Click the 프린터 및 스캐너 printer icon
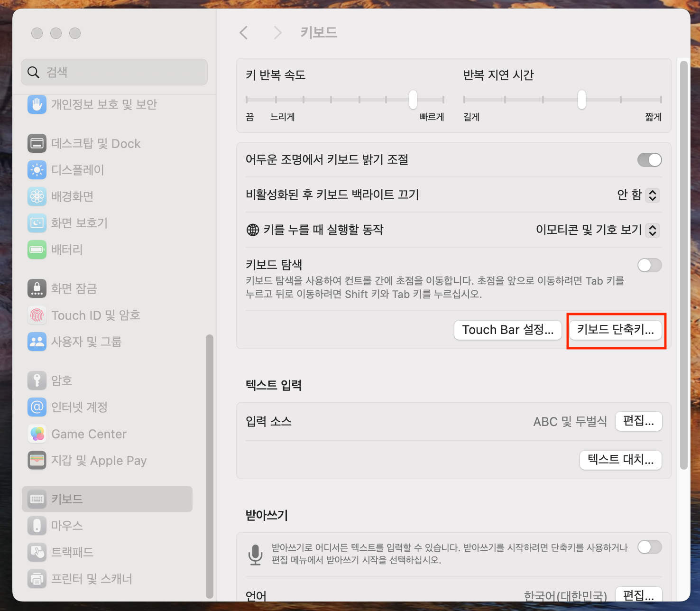Image resolution: width=700 pixels, height=611 pixels. click(x=37, y=579)
